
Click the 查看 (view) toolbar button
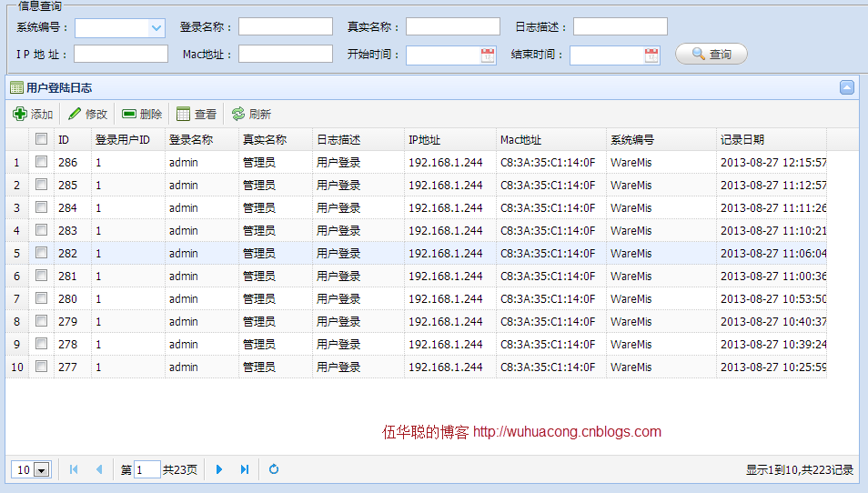[x=197, y=114]
